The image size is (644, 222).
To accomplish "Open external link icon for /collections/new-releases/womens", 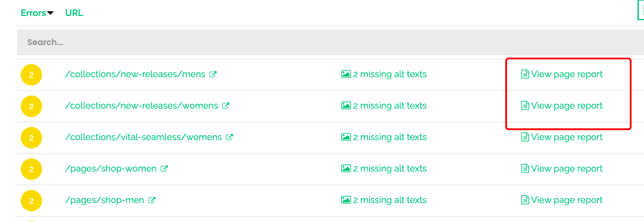I will pos(226,106).
